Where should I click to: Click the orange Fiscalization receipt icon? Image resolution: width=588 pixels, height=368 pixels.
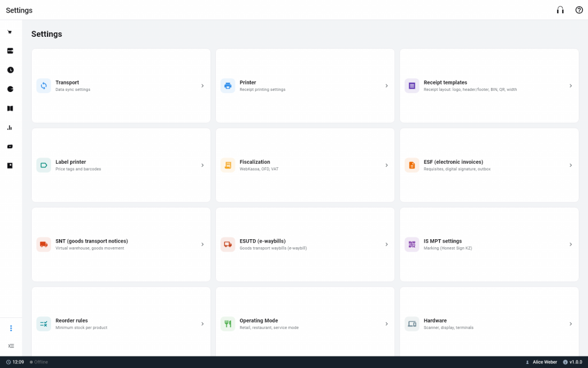coord(227,165)
